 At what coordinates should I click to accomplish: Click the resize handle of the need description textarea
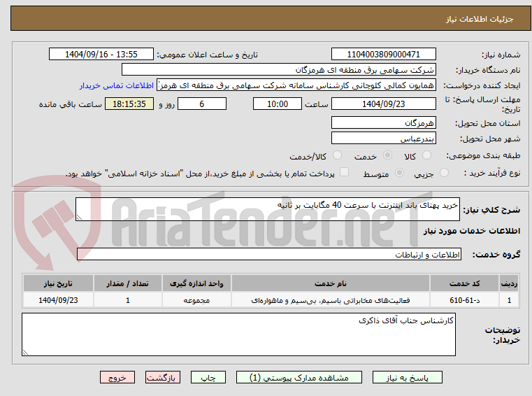79,218
